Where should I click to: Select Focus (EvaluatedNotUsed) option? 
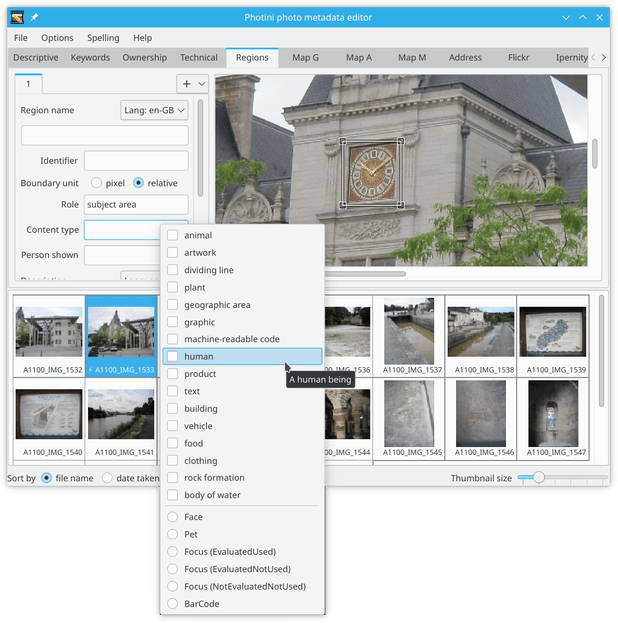[x=172, y=569]
